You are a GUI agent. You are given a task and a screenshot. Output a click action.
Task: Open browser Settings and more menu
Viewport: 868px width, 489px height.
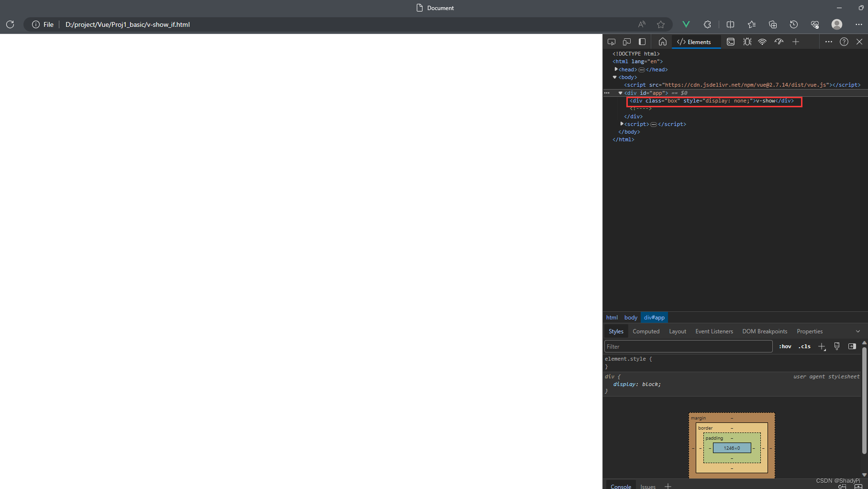(x=859, y=24)
